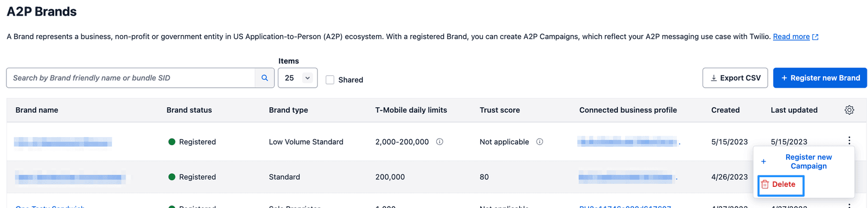
Task: Open second row connected business profile link
Action: pos(628,177)
